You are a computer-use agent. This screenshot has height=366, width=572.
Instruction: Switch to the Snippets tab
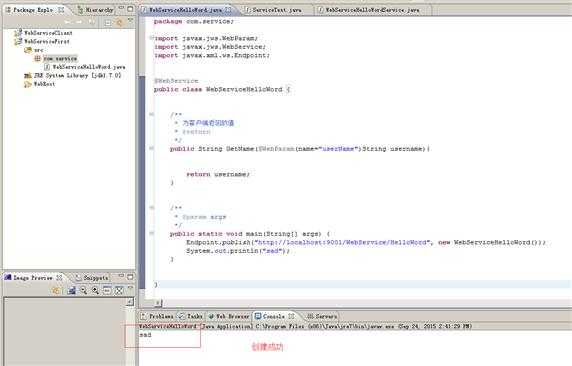tap(92, 278)
